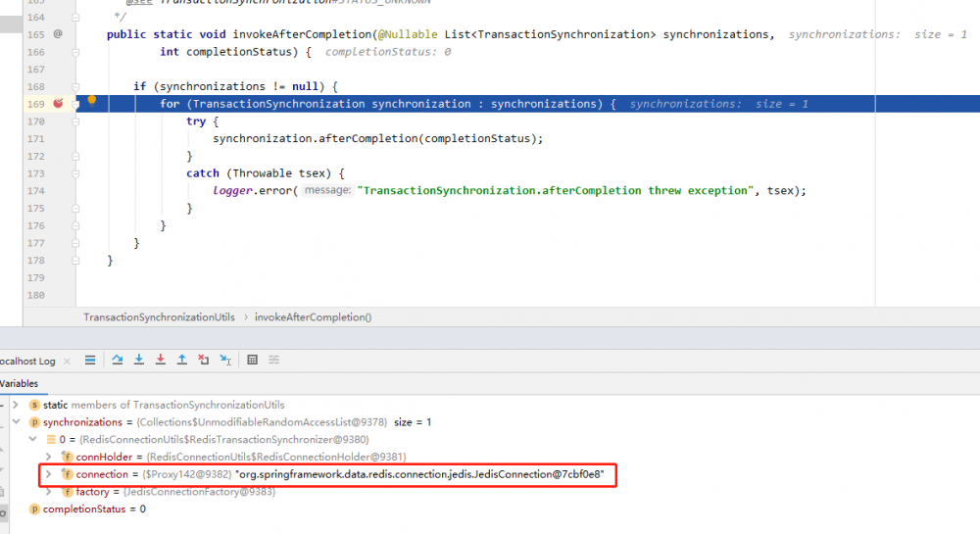Click fold end marker at line 172

pyautogui.click(x=75, y=156)
